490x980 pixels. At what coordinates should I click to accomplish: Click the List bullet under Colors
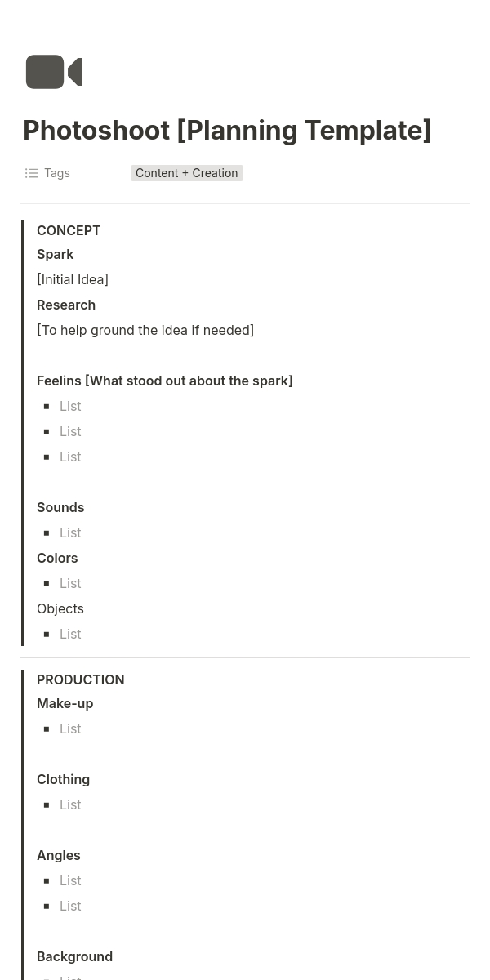(x=70, y=583)
